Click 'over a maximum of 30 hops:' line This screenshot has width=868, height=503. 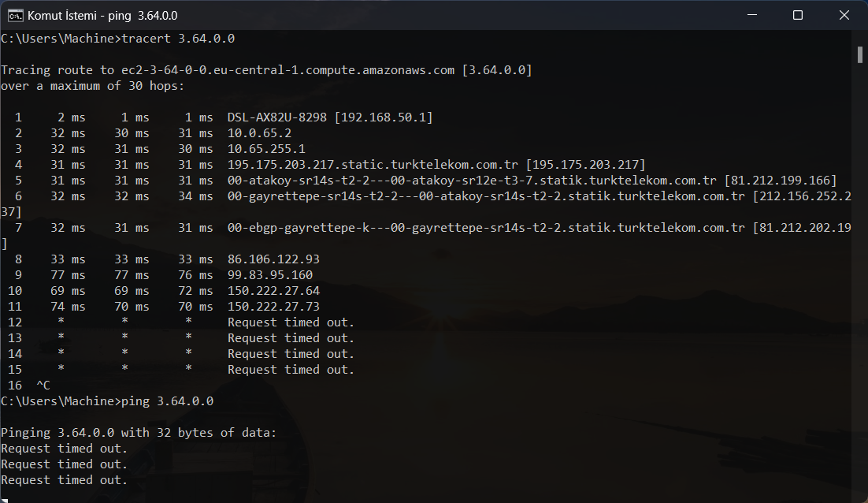(x=92, y=86)
